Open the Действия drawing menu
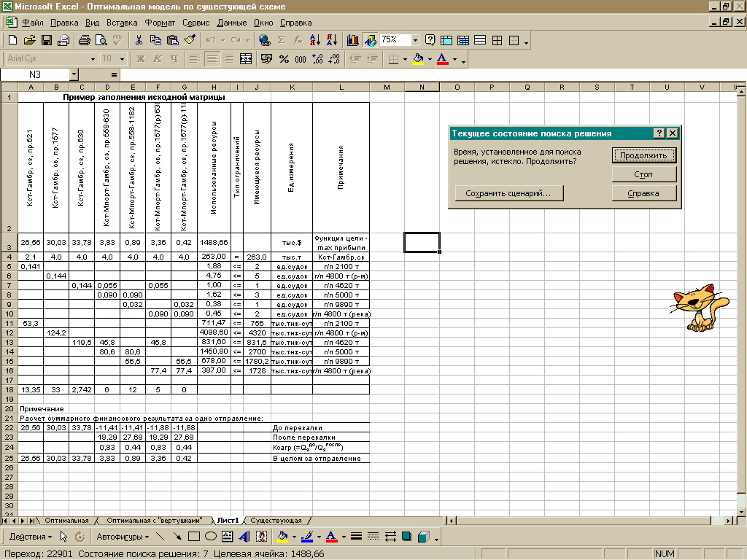Screen dimensions: 747x560 click(31, 537)
